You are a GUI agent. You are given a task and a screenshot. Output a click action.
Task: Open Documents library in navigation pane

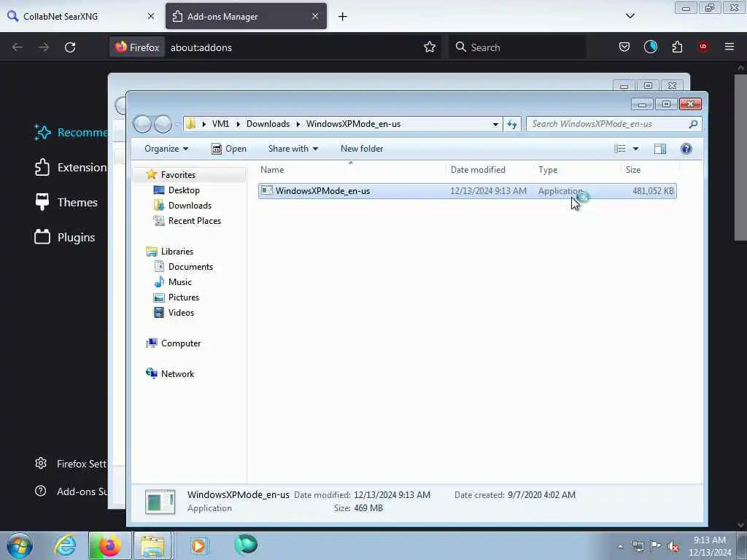pyautogui.click(x=183, y=267)
